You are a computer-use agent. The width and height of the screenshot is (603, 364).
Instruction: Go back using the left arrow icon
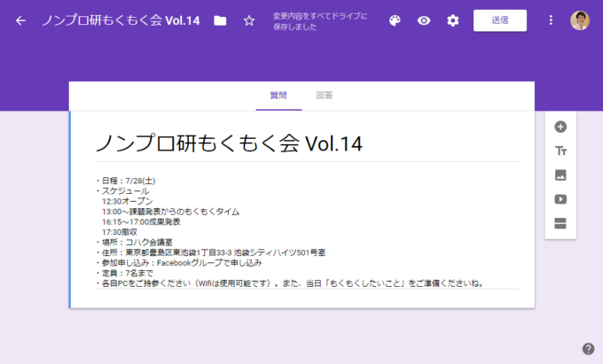(x=20, y=20)
